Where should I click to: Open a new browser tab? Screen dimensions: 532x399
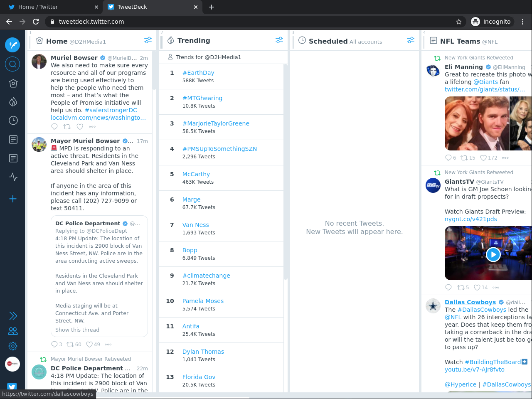(x=212, y=7)
